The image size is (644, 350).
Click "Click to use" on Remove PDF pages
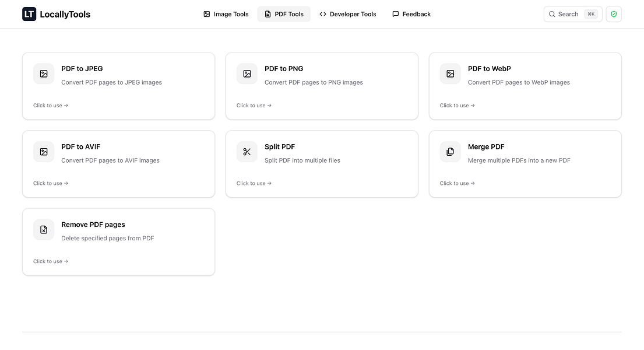tap(51, 261)
